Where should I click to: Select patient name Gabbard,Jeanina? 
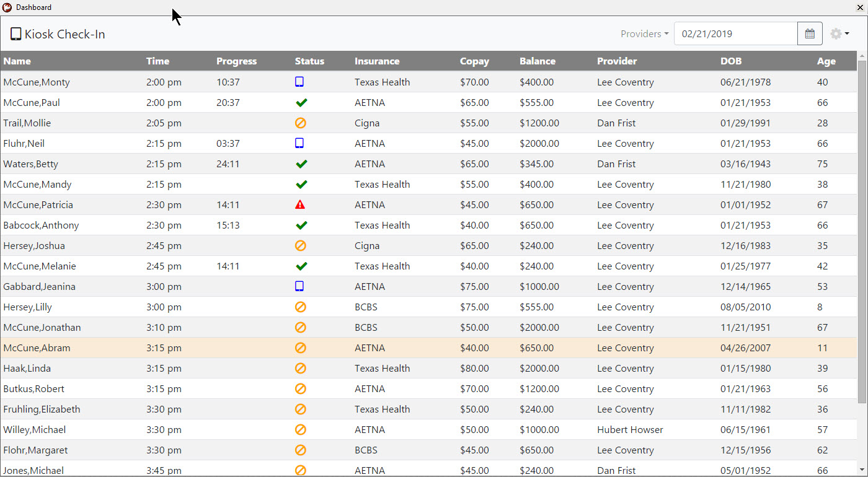[x=39, y=286]
